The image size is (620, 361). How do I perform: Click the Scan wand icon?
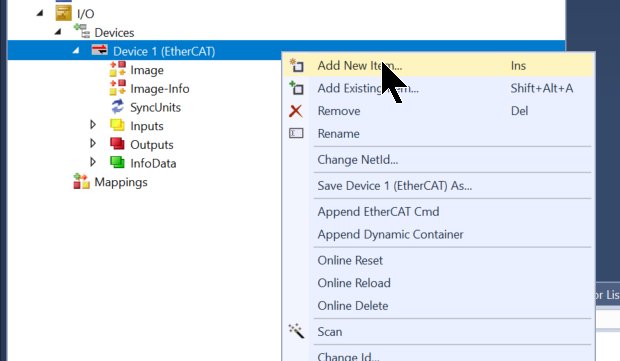click(296, 331)
